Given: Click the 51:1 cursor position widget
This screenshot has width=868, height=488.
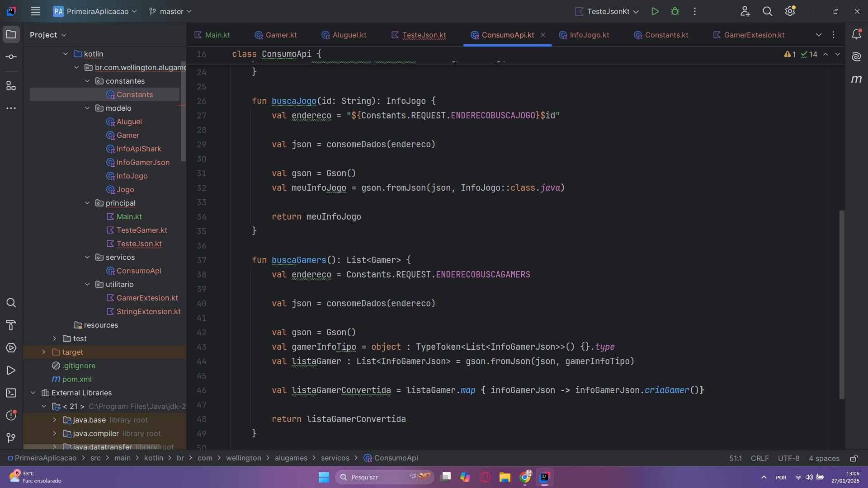Looking at the screenshot, I should coord(735,458).
